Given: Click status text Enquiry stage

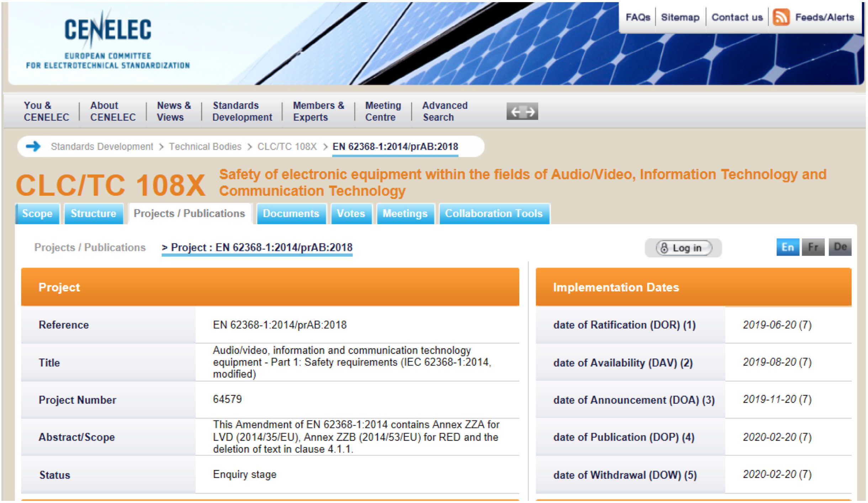Looking at the screenshot, I should [245, 475].
